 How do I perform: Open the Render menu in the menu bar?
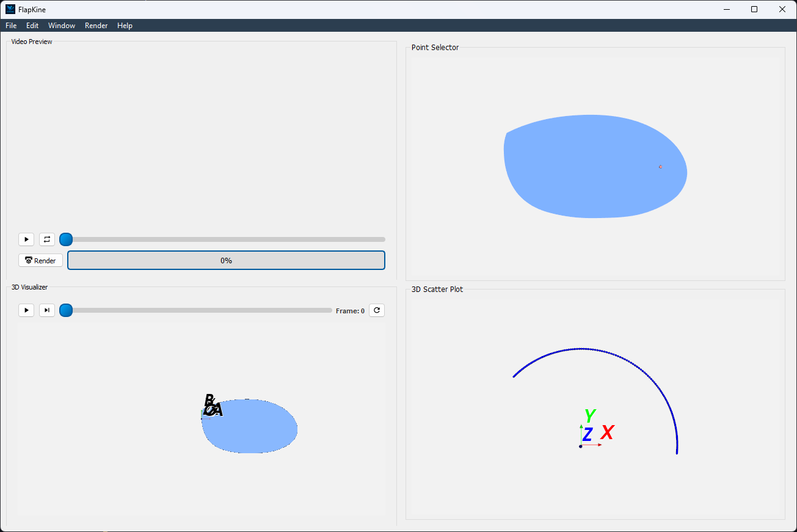click(96, 26)
